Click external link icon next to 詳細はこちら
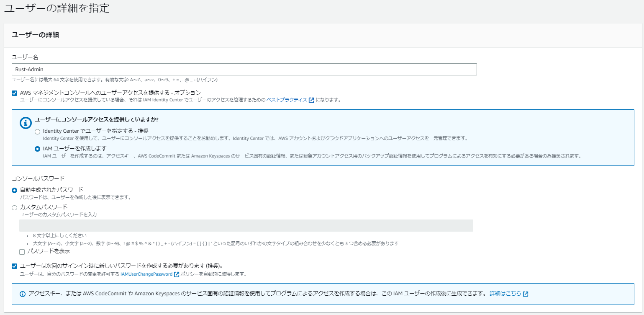Image resolution: width=644 pixels, height=315 pixels. coord(526,294)
